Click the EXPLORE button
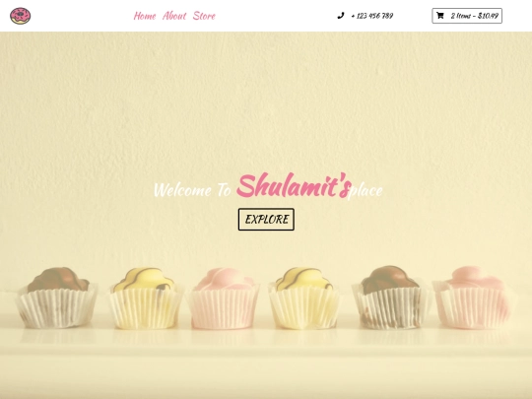The image size is (532, 399). click(266, 220)
